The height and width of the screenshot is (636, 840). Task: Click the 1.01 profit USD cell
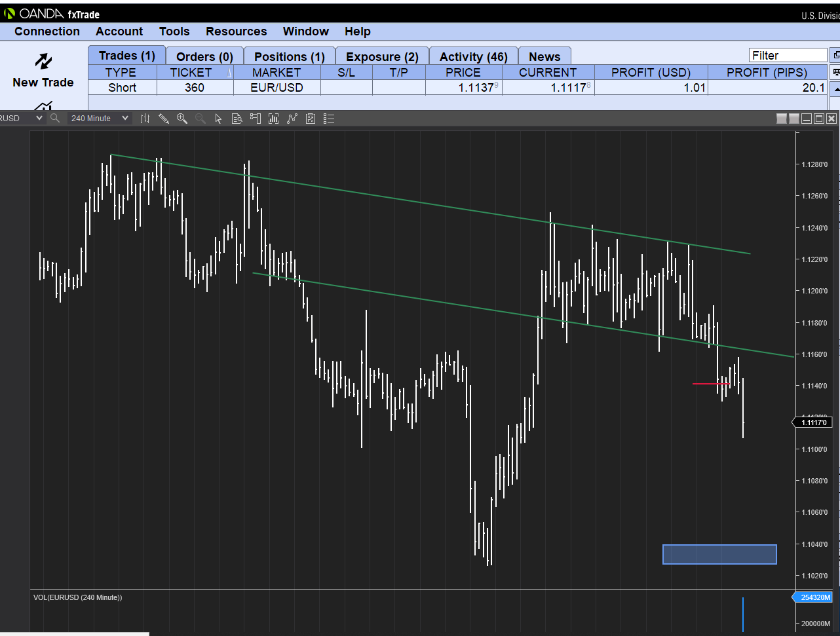point(651,87)
